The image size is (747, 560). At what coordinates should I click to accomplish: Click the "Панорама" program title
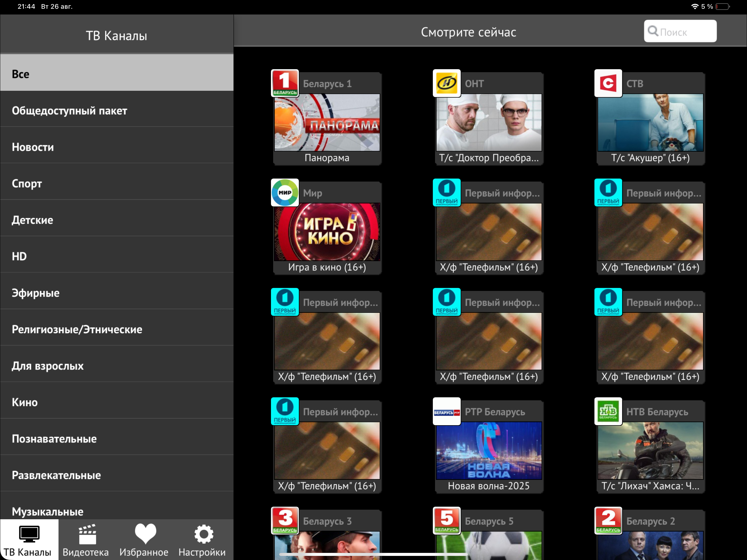pos(327,158)
